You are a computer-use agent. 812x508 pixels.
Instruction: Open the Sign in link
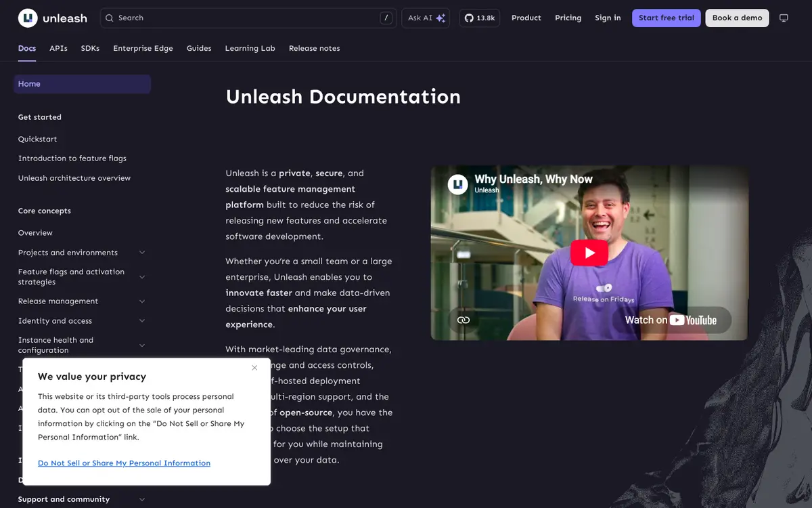point(608,18)
